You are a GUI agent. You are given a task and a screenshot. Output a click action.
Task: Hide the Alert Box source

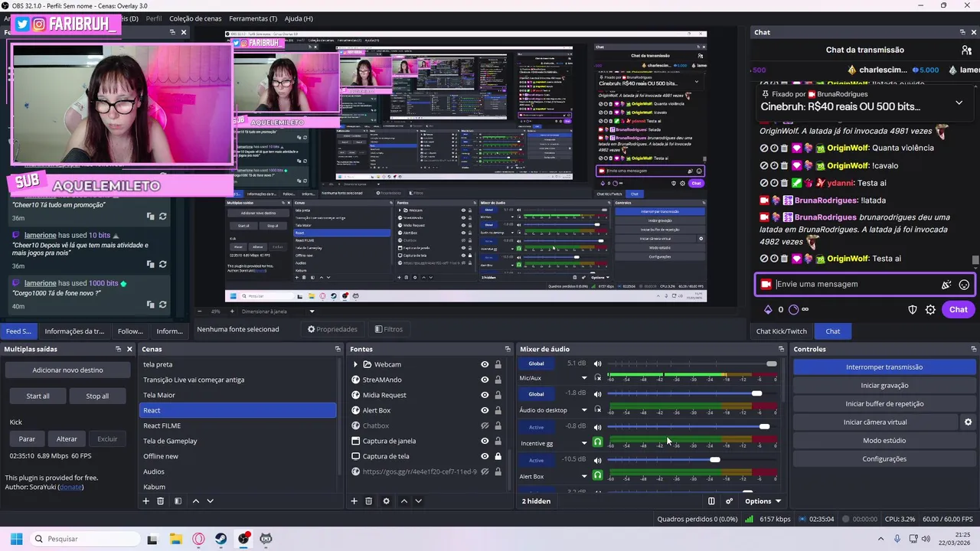pyautogui.click(x=485, y=410)
